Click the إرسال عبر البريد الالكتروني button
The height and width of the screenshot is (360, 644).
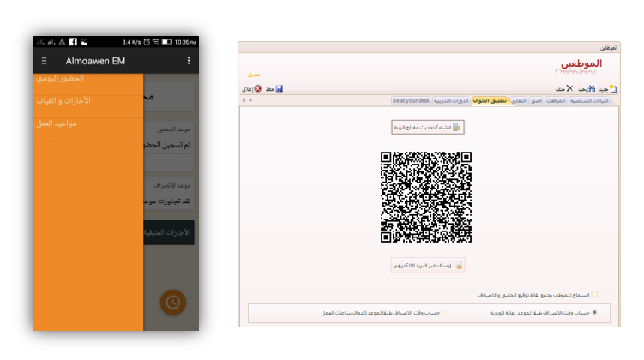428,266
